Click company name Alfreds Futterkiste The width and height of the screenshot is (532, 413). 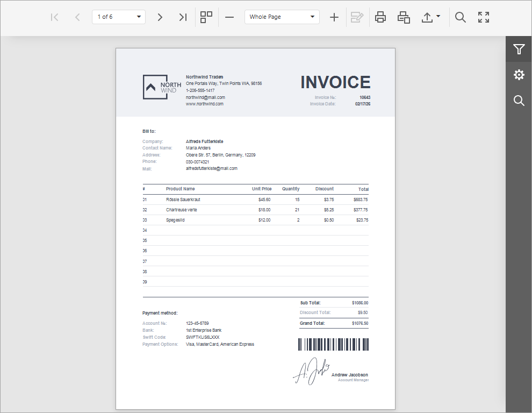(205, 141)
